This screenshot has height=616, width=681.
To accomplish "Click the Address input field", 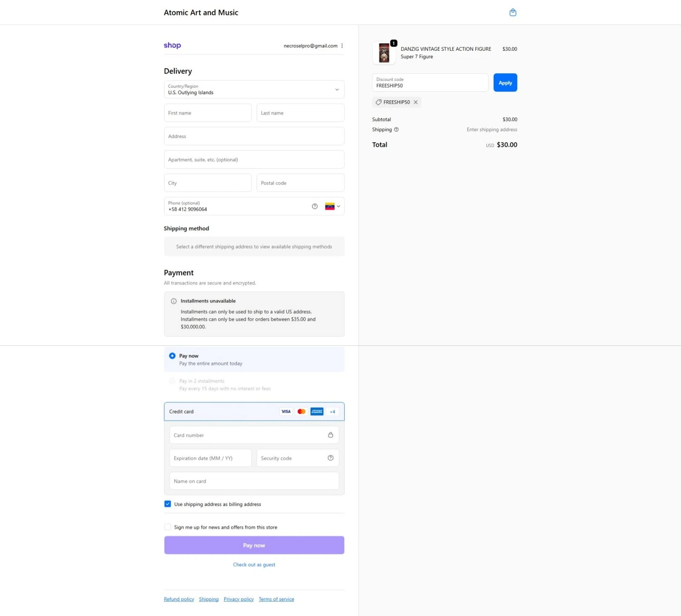I will point(254,136).
